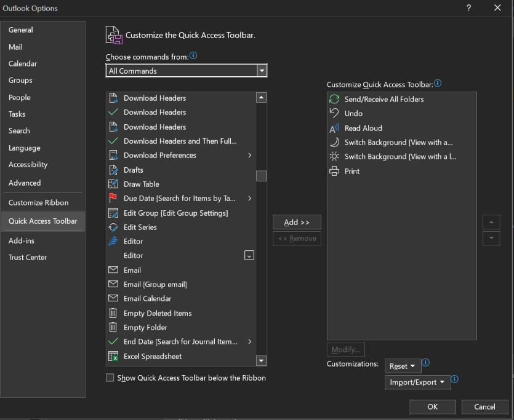Open the Advanced options page
Screen dimensions: 514x420
coord(25,183)
